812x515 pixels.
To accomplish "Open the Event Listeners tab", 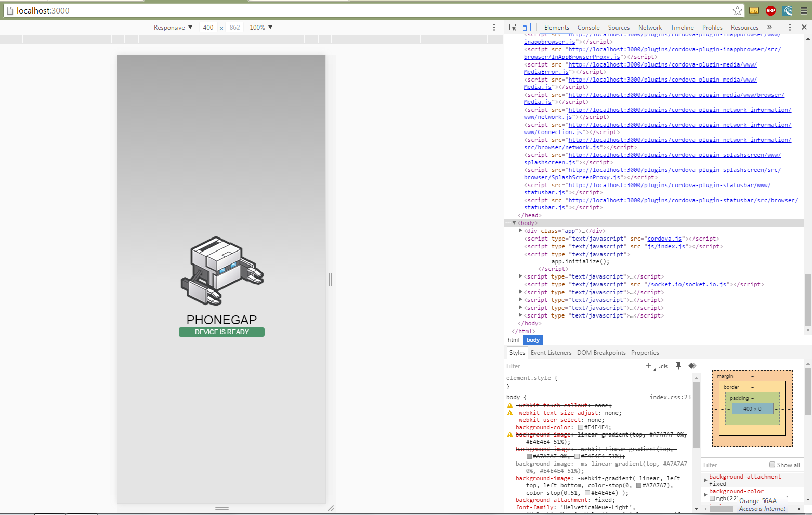I will [x=551, y=352].
